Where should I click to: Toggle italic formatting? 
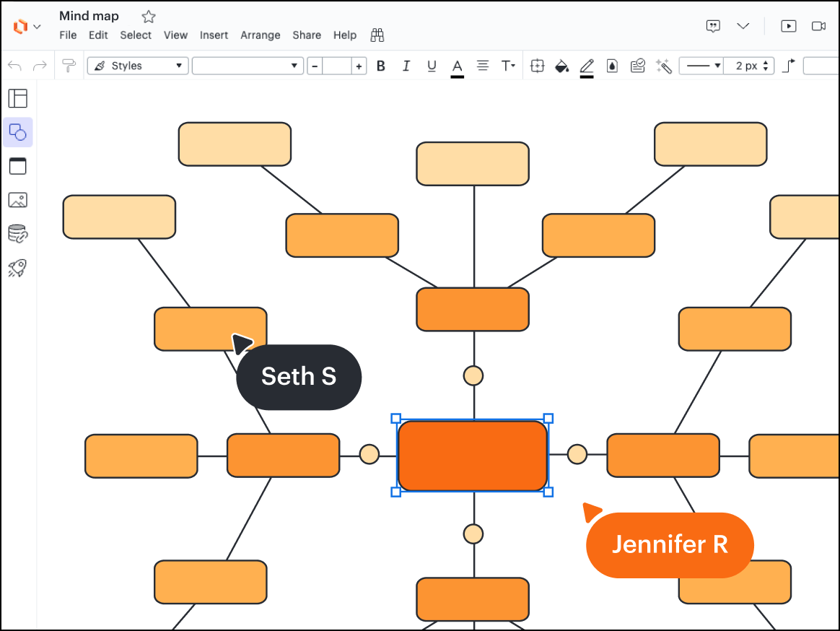[406, 66]
